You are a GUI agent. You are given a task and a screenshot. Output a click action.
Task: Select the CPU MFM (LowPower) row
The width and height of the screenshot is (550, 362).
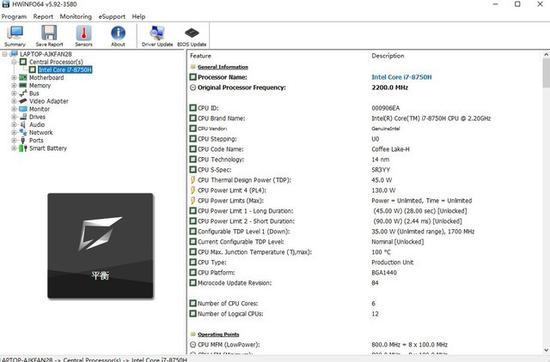[x=365, y=344]
